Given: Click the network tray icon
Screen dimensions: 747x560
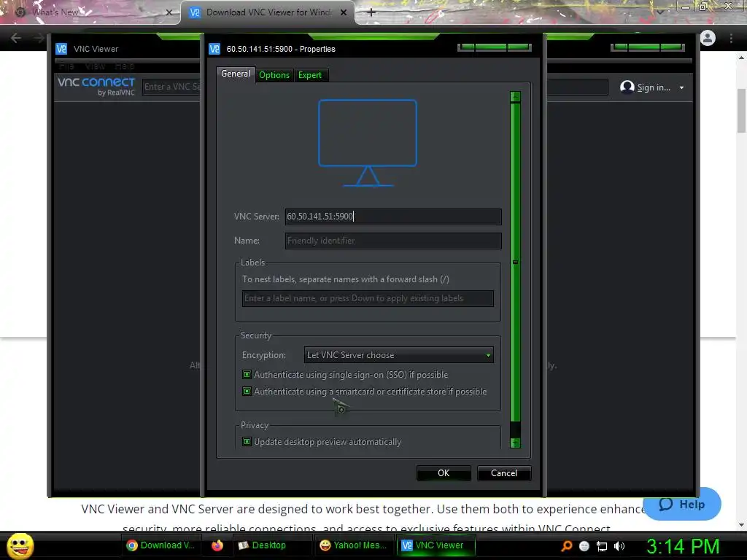Looking at the screenshot, I should (x=602, y=546).
